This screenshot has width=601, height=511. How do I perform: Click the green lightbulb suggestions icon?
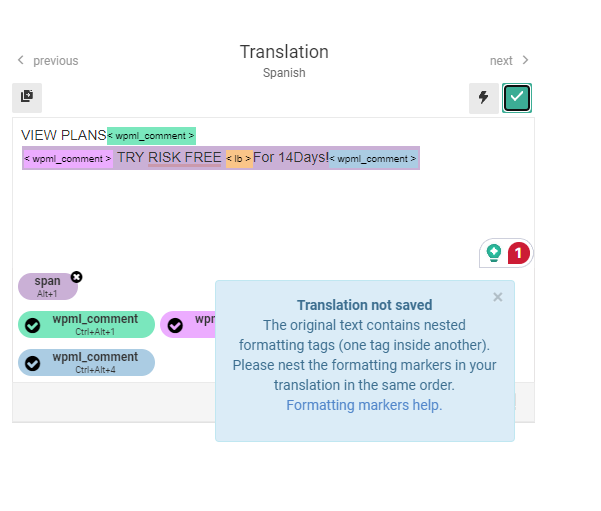click(494, 253)
